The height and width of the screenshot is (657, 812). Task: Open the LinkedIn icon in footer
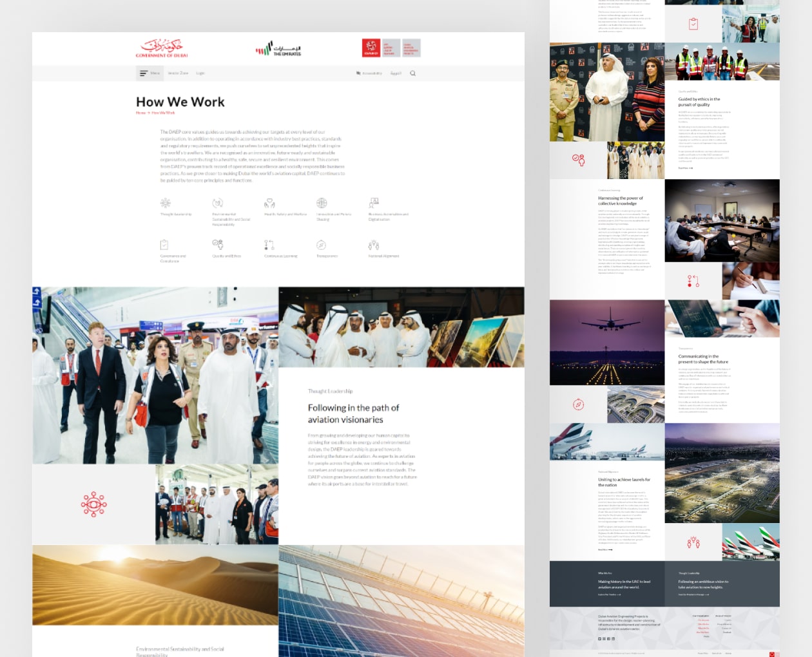click(613, 639)
